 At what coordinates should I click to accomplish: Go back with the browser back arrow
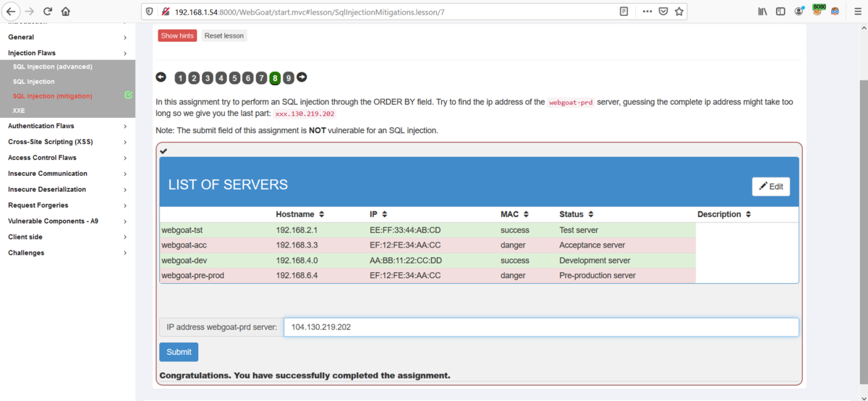click(x=11, y=12)
